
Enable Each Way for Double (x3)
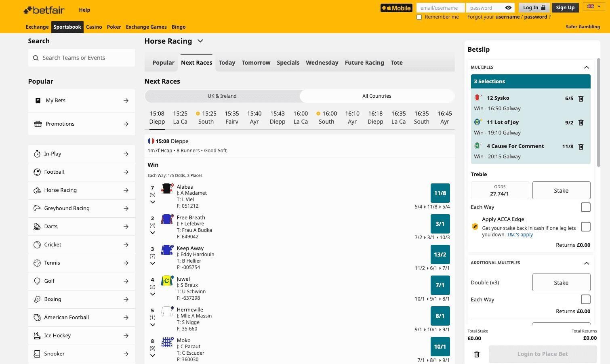[x=585, y=299]
